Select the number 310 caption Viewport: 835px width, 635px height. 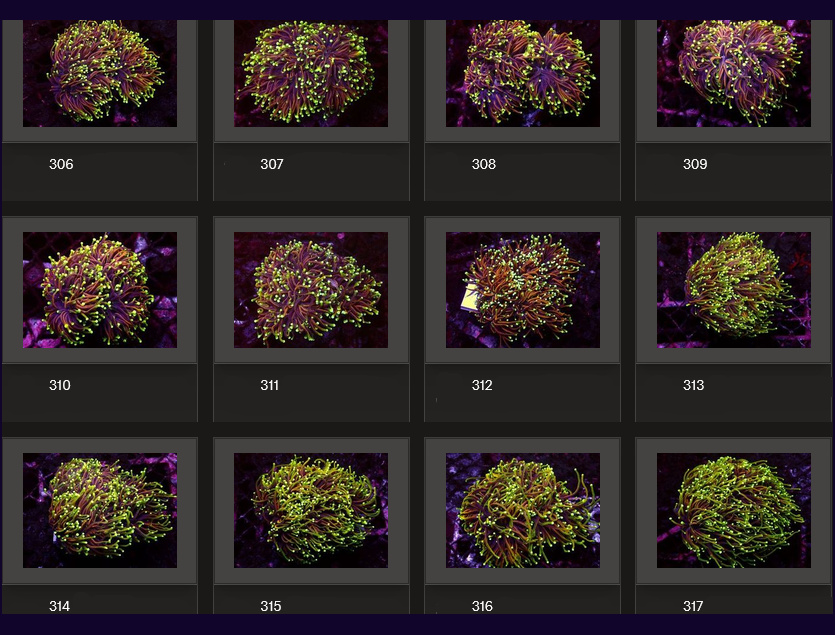click(60, 385)
